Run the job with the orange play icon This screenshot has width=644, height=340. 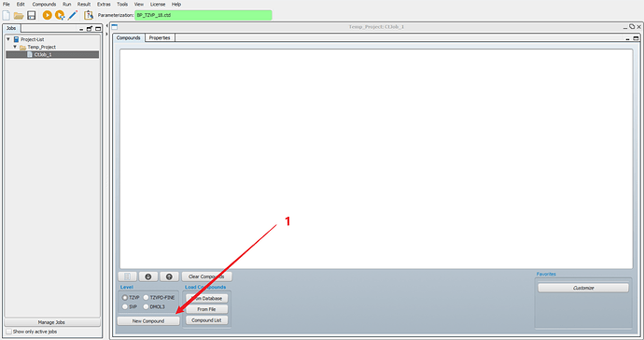click(x=48, y=15)
